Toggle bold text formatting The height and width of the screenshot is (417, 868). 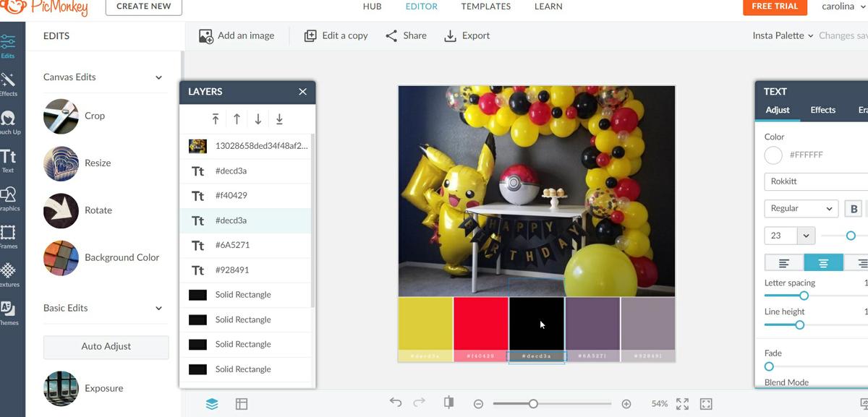[x=854, y=209]
